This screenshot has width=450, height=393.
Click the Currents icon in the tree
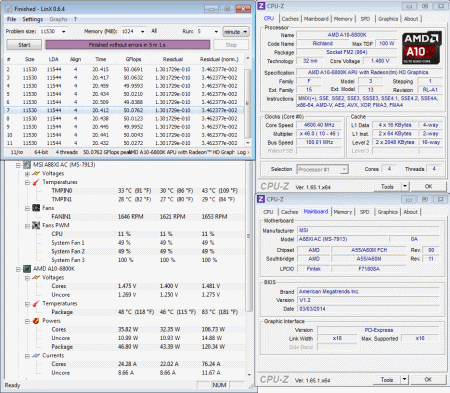[36, 356]
